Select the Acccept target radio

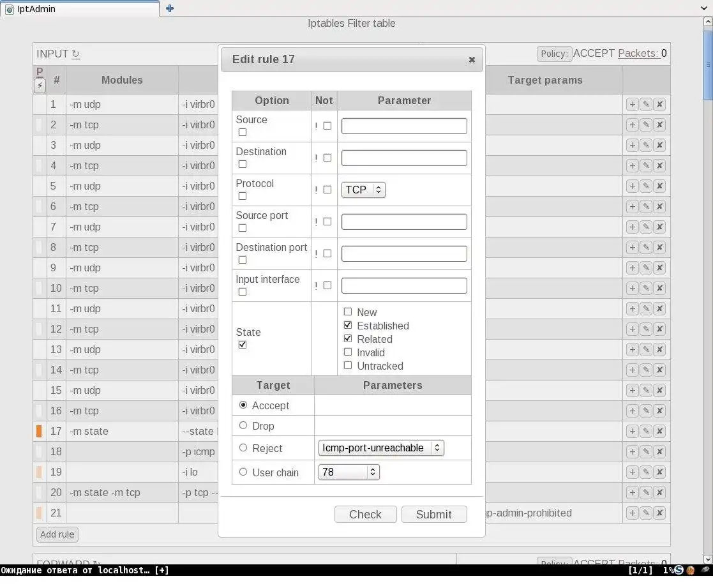point(243,405)
